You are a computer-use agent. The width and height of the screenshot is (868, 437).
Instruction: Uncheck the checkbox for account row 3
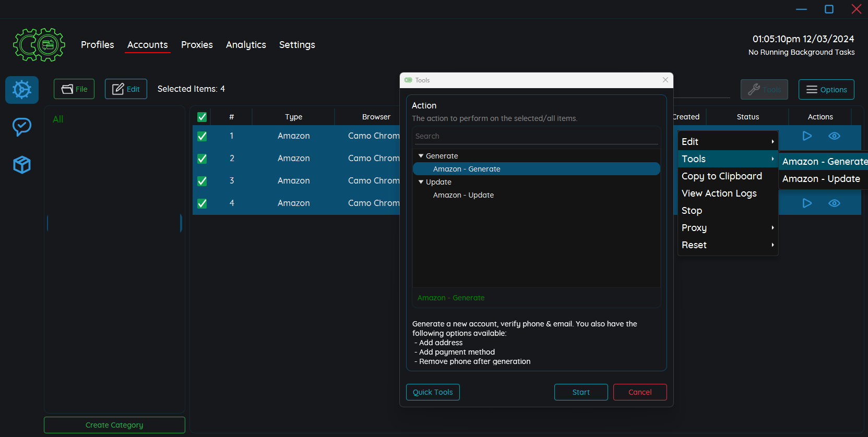(x=202, y=181)
